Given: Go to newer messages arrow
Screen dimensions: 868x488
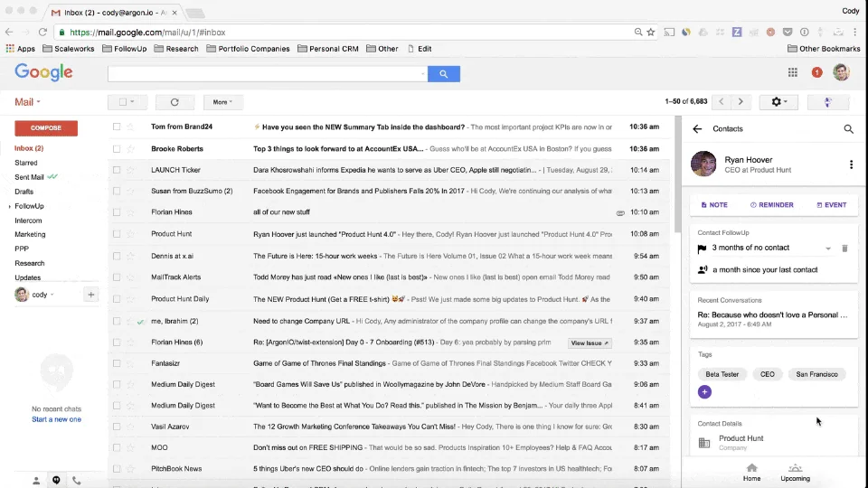Looking at the screenshot, I should click(721, 102).
